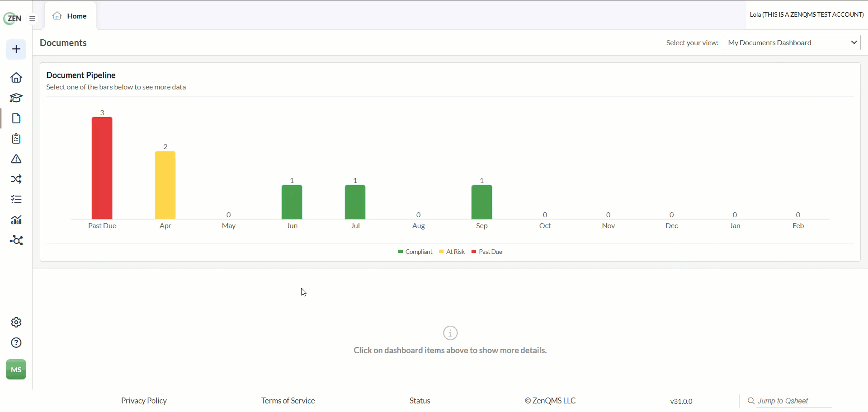Open the Privacy Policy link
868x412 pixels.
pos(144,401)
